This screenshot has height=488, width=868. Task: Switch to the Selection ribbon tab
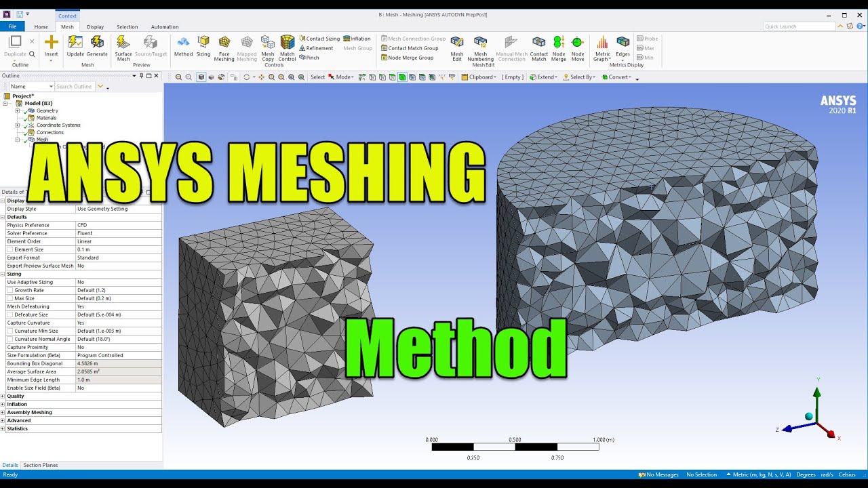(x=127, y=27)
